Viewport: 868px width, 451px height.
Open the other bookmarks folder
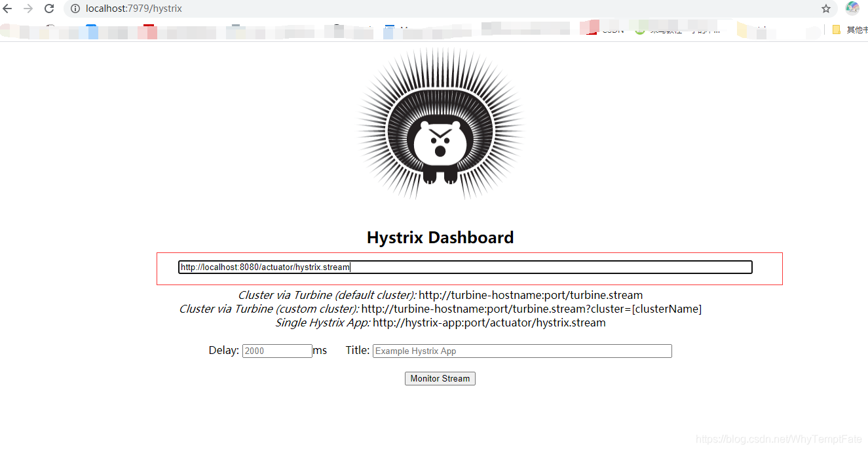point(849,29)
